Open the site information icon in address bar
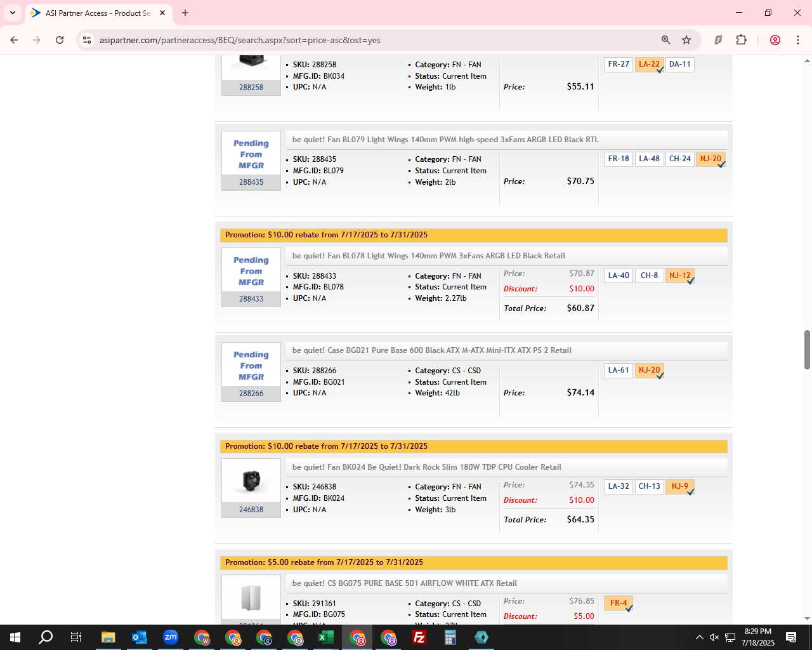 (87, 40)
